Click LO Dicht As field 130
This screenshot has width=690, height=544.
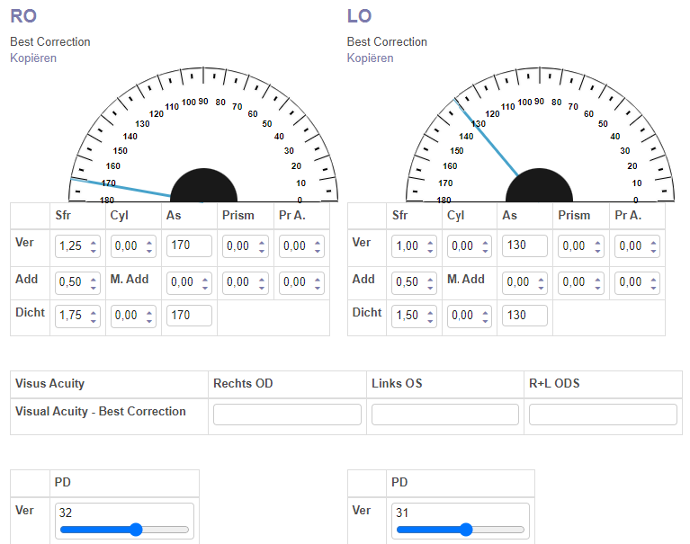[525, 316]
